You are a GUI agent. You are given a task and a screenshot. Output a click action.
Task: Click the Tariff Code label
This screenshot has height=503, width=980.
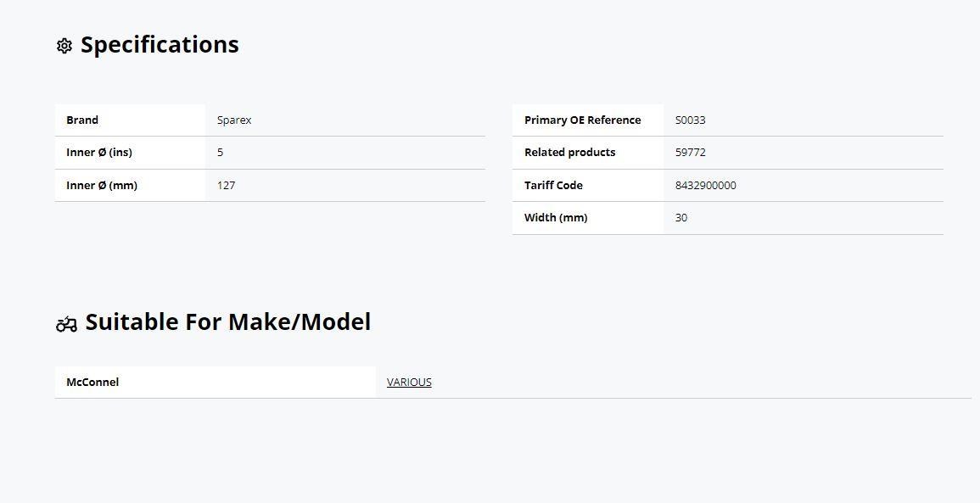(553, 185)
